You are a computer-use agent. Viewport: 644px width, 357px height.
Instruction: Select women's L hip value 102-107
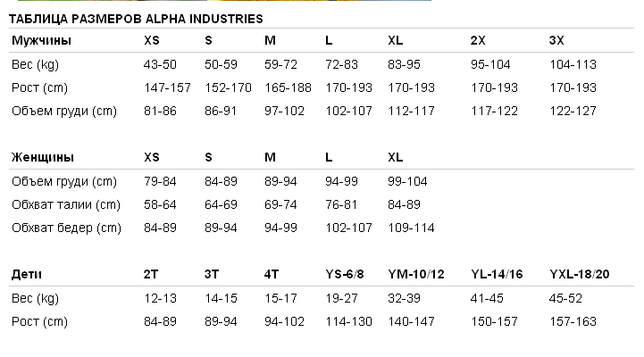(348, 228)
